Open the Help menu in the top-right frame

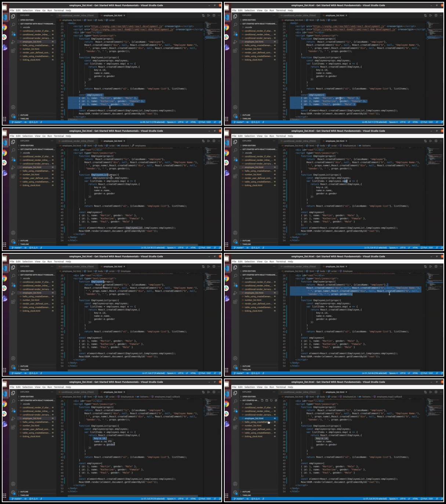pos(290,10)
